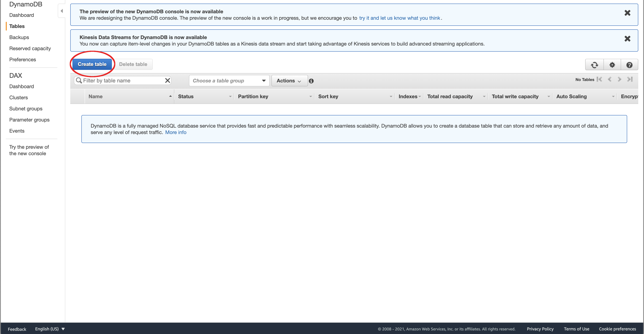
Task: Open the table settings gear
Action: click(x=612, y=65)
